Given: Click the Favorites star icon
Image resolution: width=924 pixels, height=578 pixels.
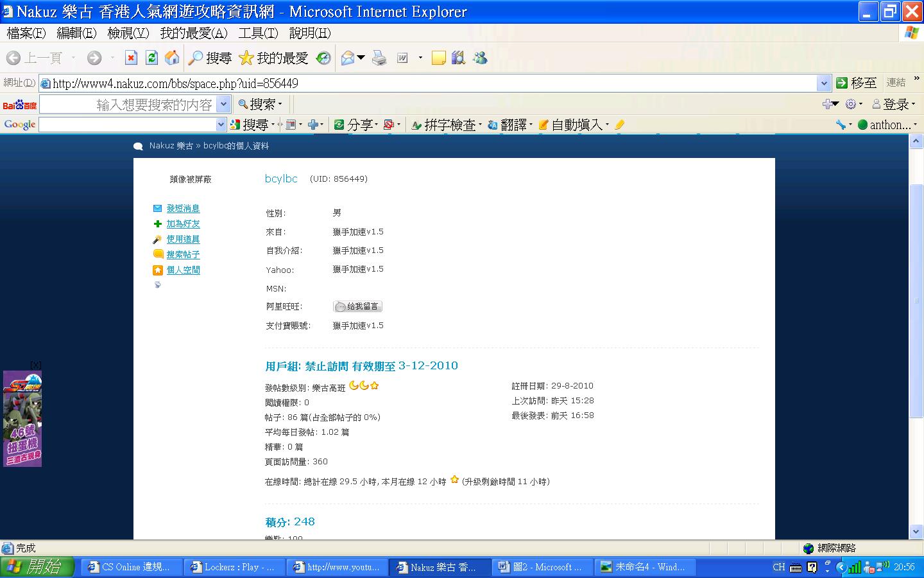Looking at the screenshot, I should click(246, 58).
